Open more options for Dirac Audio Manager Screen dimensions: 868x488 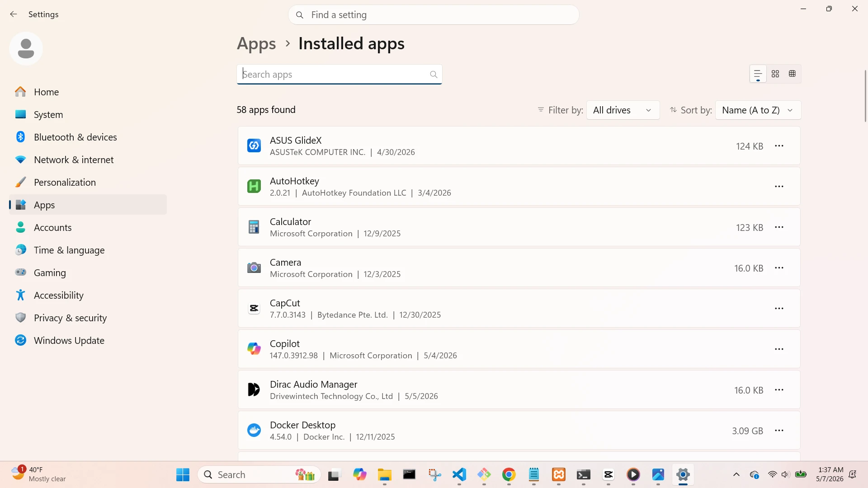pyautogui.click(x=779, y=390)
